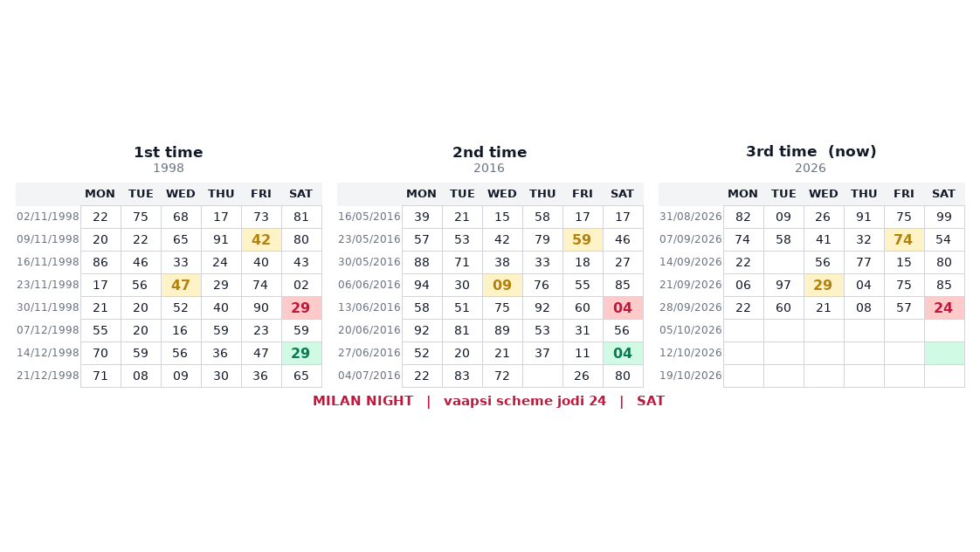Click the '1st time' table heading
The width and height of the screenshot is (980, 552).
click(x=168, y=152)
